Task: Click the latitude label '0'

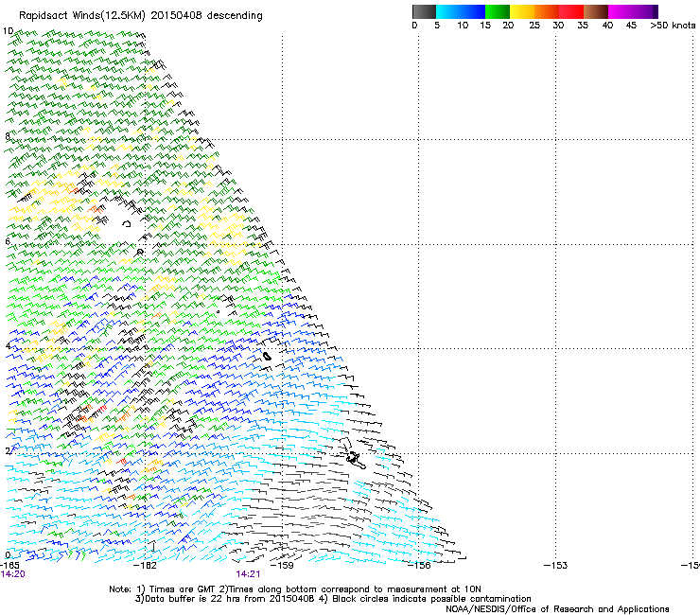Action: (8, 555)
